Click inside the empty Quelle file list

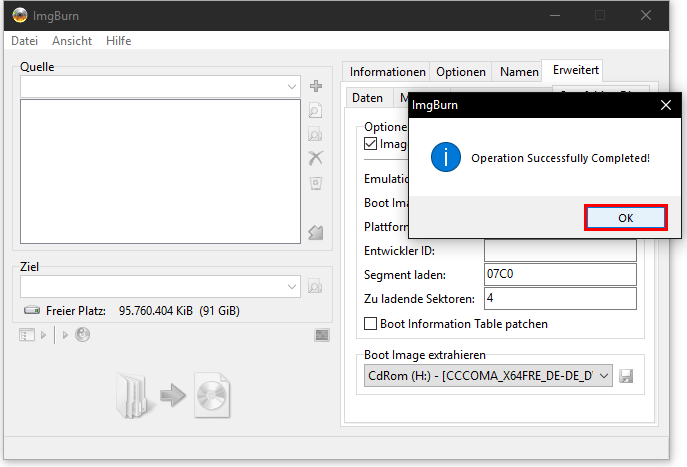point(160,171)
